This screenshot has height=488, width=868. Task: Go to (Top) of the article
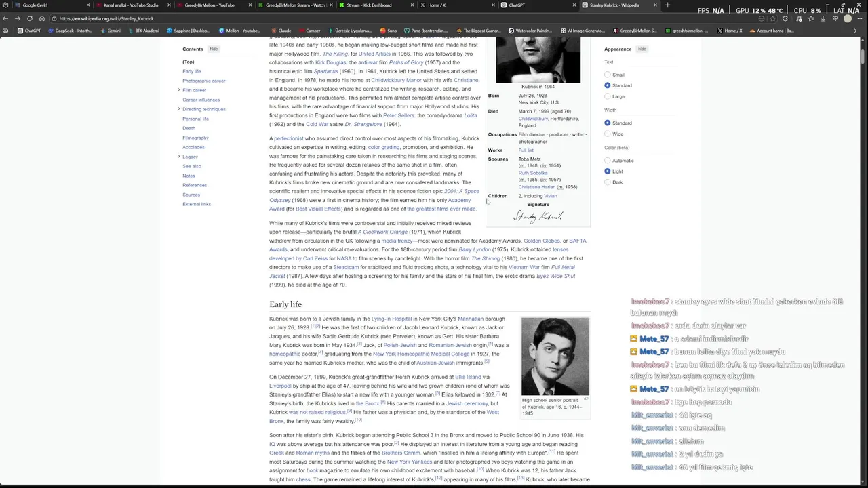pos(188,62)
